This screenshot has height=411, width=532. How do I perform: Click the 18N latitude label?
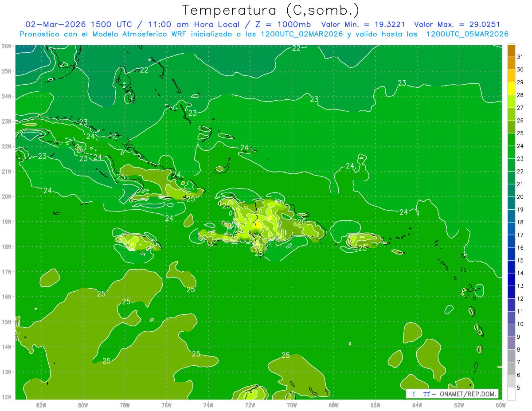point(6,247)
